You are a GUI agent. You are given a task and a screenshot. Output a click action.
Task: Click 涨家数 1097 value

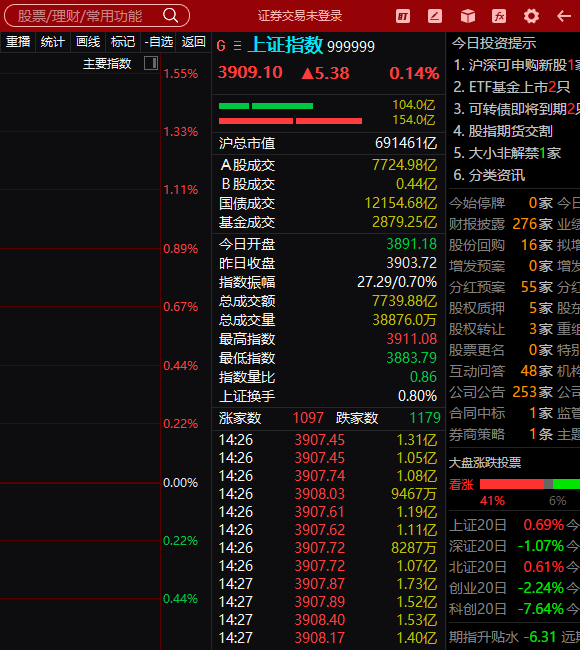coord(308,418)
